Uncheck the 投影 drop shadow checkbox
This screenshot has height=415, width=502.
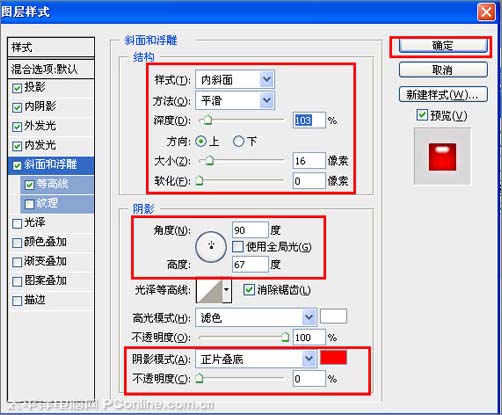[x=17, y=88]
